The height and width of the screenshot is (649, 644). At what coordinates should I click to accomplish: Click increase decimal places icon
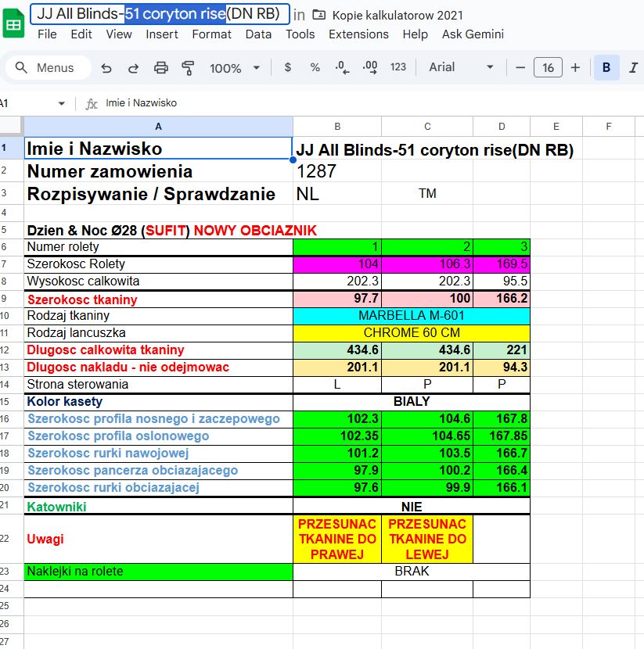pyautogui.click(x=369, y=67)
